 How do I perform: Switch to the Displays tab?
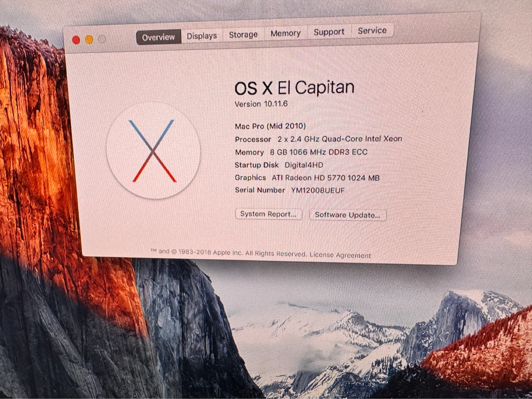pos(202,36)
